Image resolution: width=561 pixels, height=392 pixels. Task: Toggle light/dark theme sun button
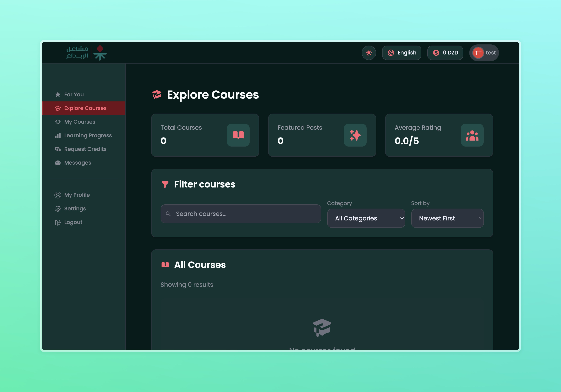(x=369, y=53)
